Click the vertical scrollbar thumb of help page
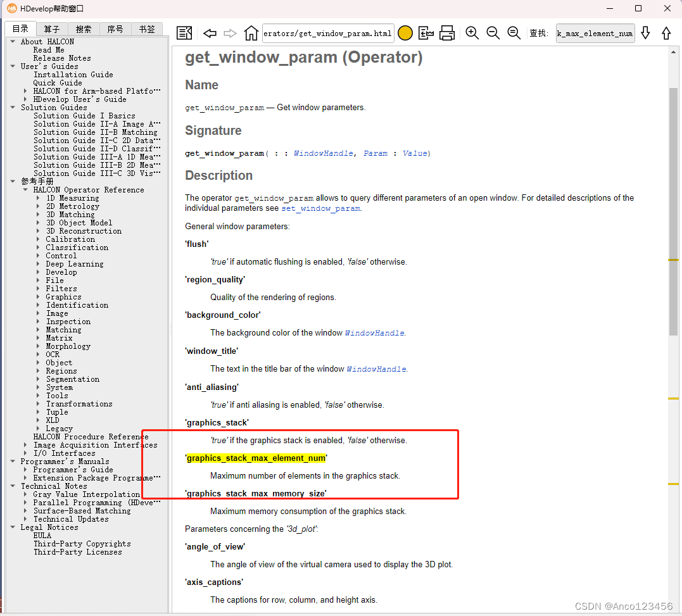Viewport: 682px width, 616px height. point(673,211)
